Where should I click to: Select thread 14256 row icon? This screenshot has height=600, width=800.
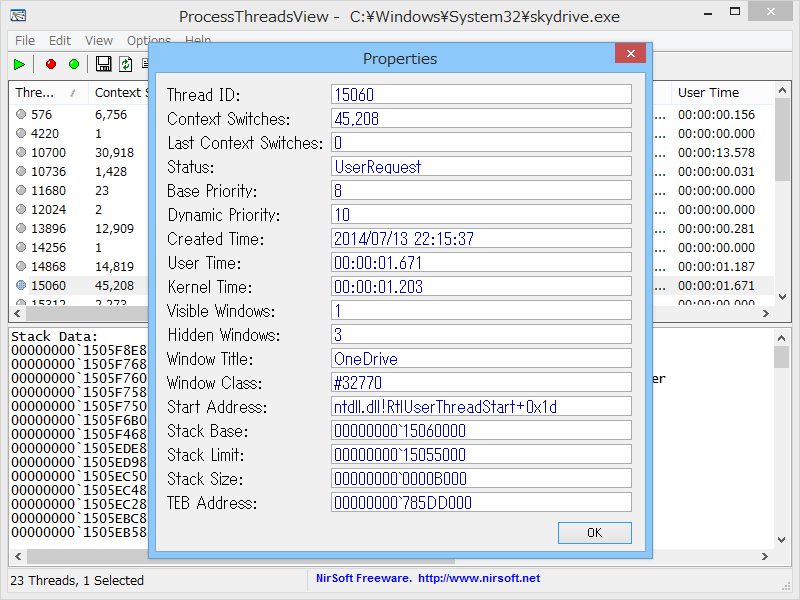click(x=21, y=247)
